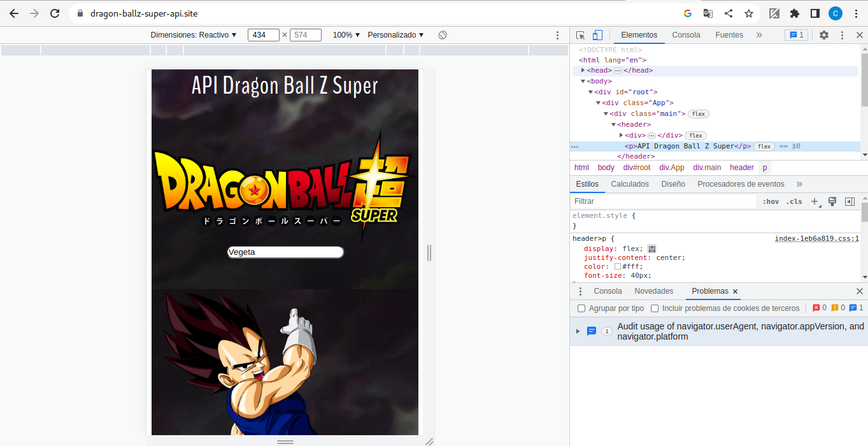Viewport: 868px width, 446px height.
Task: Click the Vegeta search input field
Action: click(285, 252)
